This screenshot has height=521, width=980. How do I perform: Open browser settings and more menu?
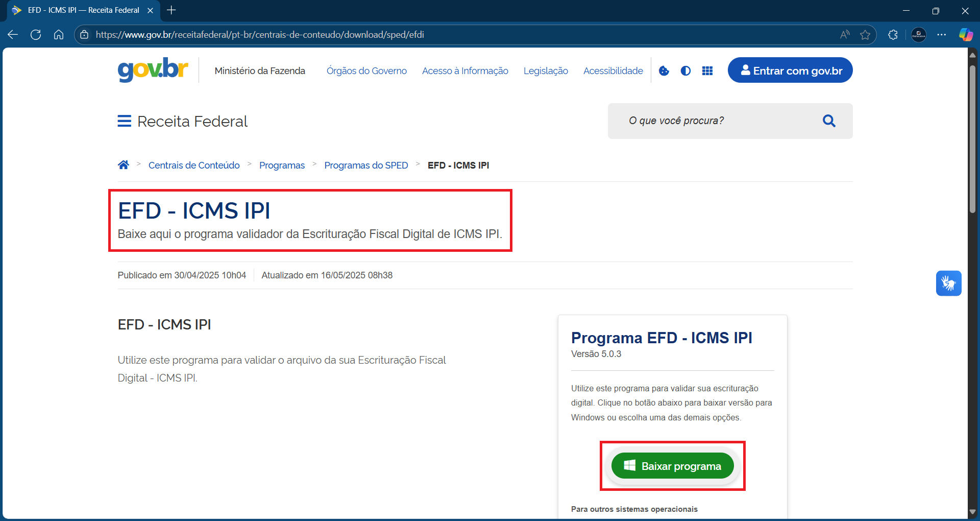(942, 35)
